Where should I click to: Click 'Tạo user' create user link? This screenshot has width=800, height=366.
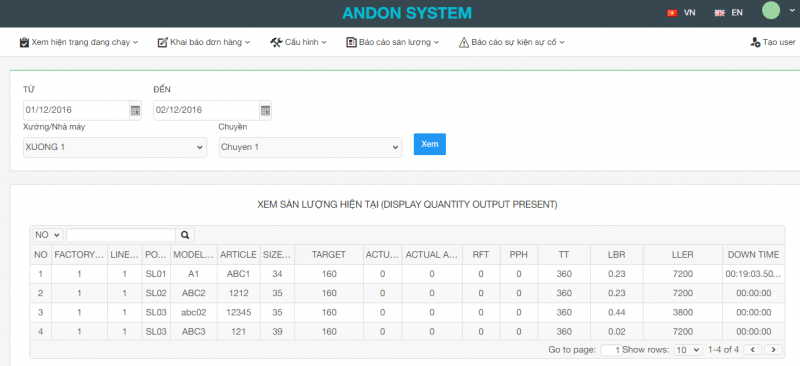coord(772,42)
